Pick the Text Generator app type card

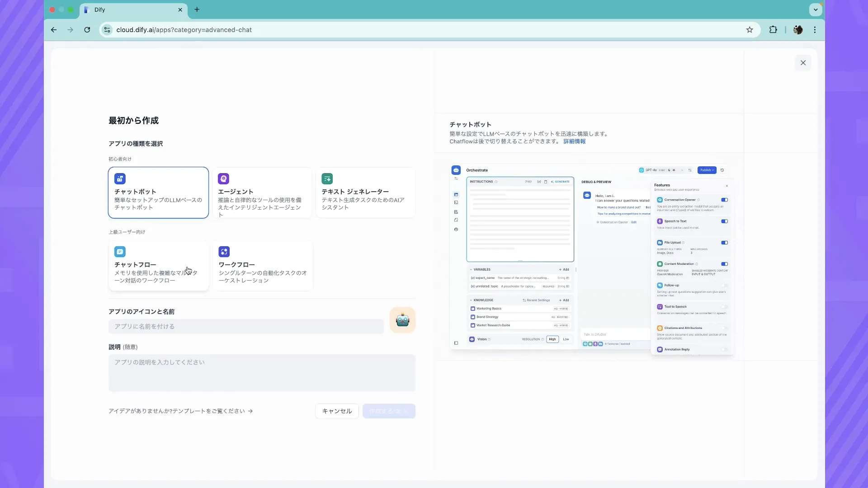pyautogui.click(x=365, y=193)
